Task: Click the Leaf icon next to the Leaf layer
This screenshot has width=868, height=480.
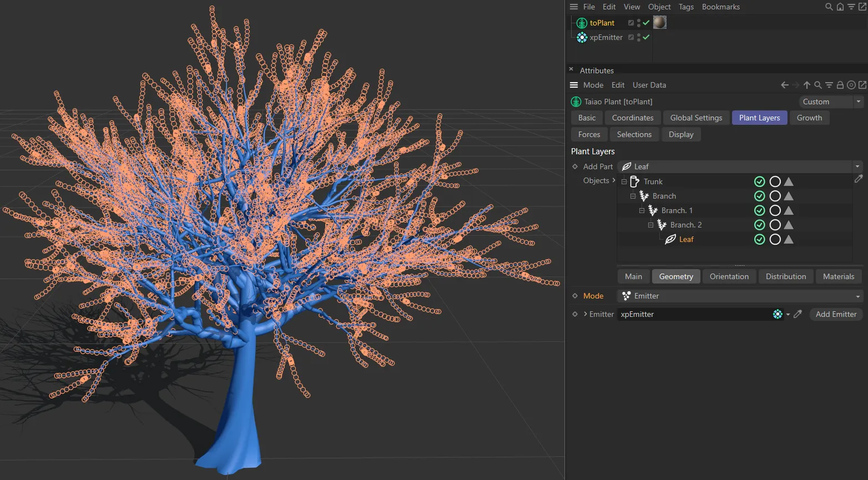Action: coord(670,239)
